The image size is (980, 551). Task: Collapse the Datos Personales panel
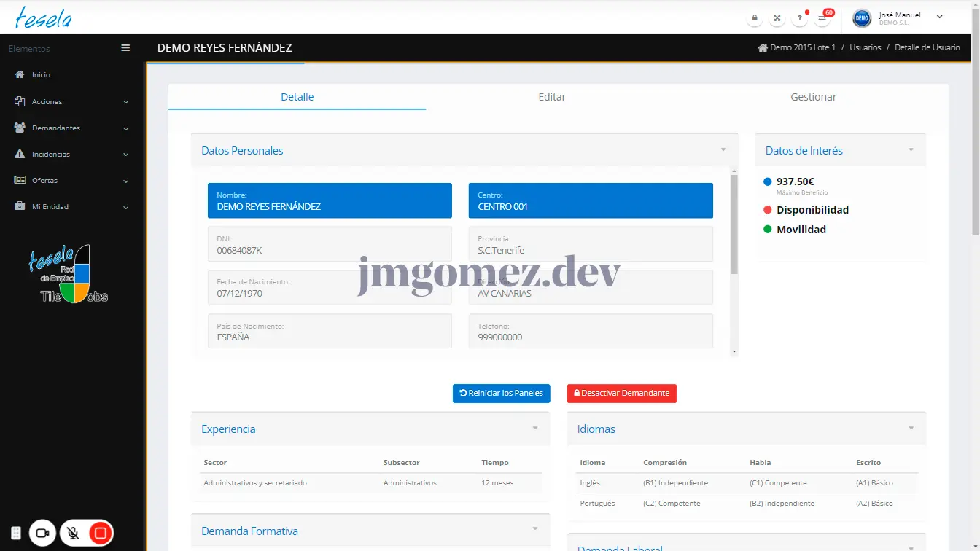coord(723,150)
